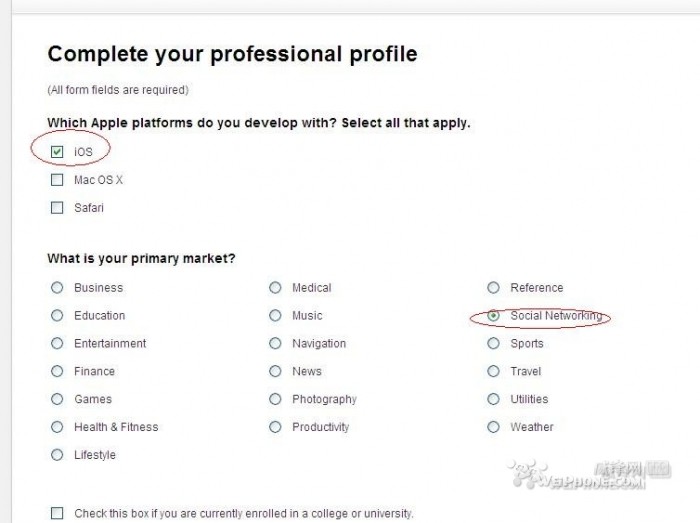This screenshot has width=700, height=523.
Task: Pick the Weather radio button
Action: click(x=493, y=427)
